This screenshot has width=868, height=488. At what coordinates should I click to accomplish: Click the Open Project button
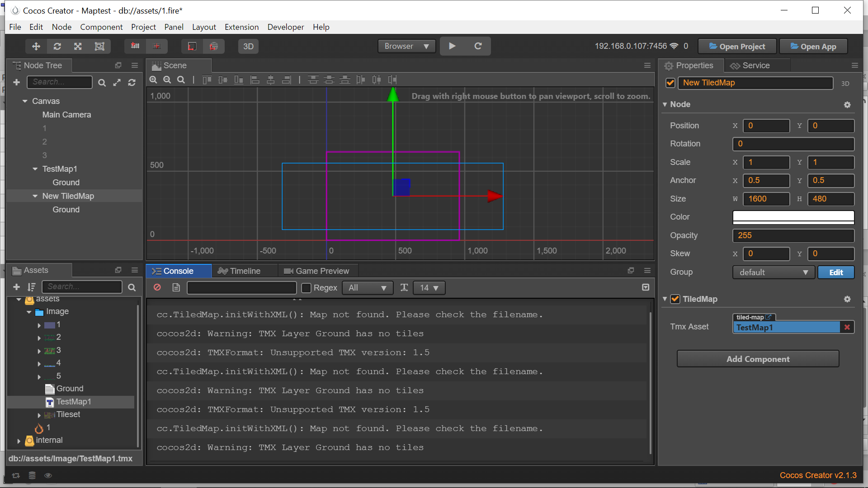point(737,46)
